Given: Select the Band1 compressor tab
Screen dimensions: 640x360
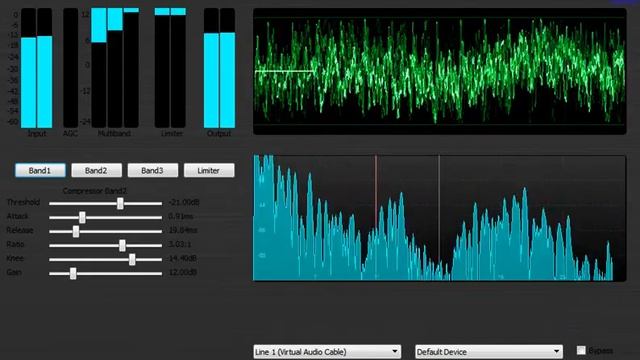Looking at the screenshot, I should pos(40,170).
